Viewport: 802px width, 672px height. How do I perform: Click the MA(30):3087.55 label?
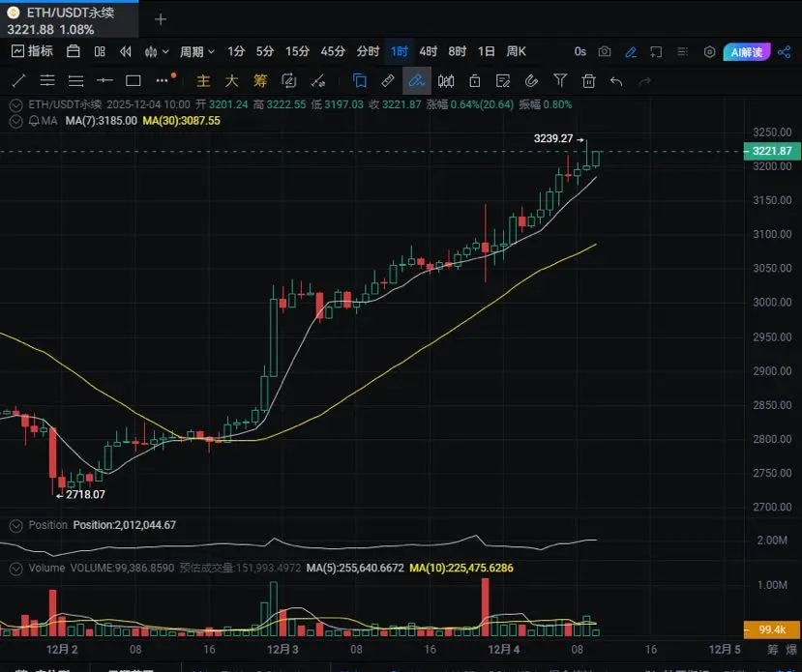click(182, 121)
